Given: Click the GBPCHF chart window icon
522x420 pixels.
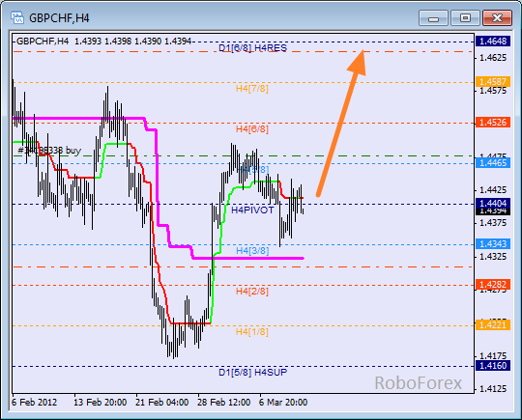Looking at the screenshot, I should click(x=17, y=18).
